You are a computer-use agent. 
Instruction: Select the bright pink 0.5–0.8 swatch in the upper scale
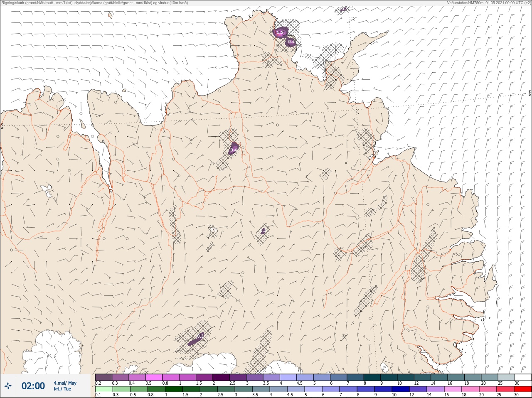(153, 377)
